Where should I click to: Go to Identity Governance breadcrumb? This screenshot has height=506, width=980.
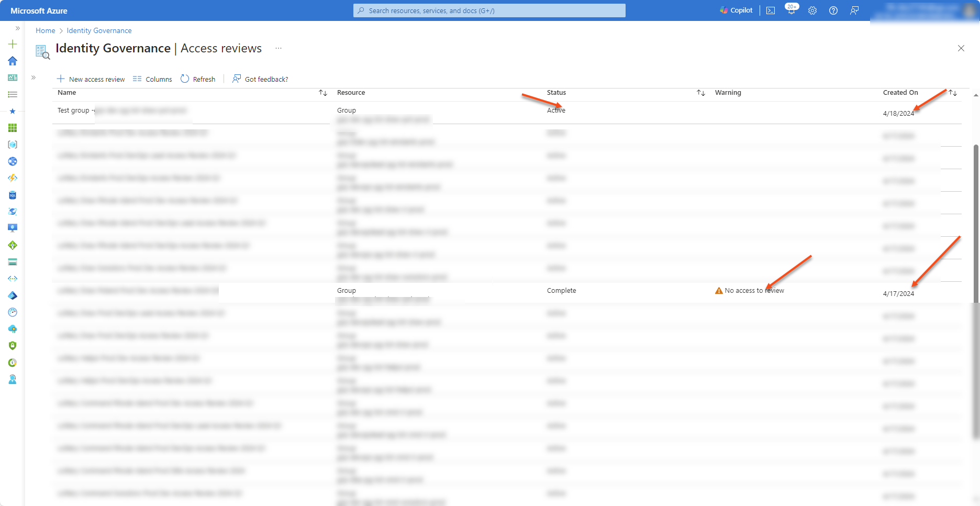click(99, 30)
